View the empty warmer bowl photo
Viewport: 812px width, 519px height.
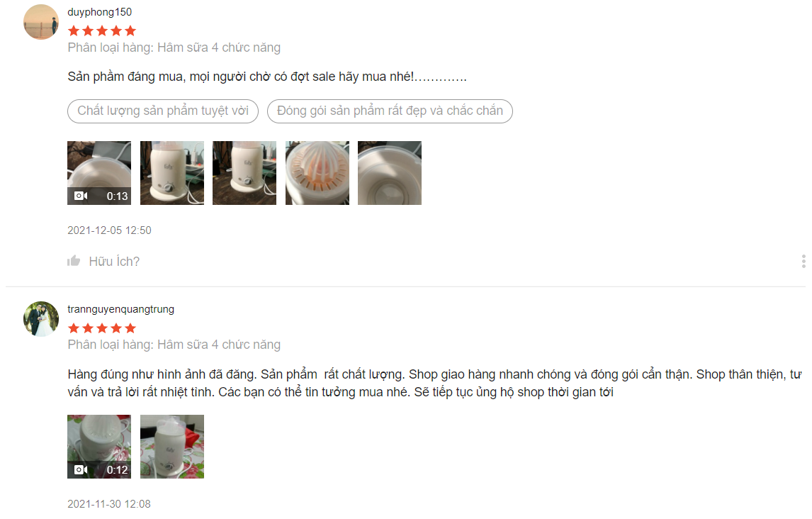click(390, 173)
